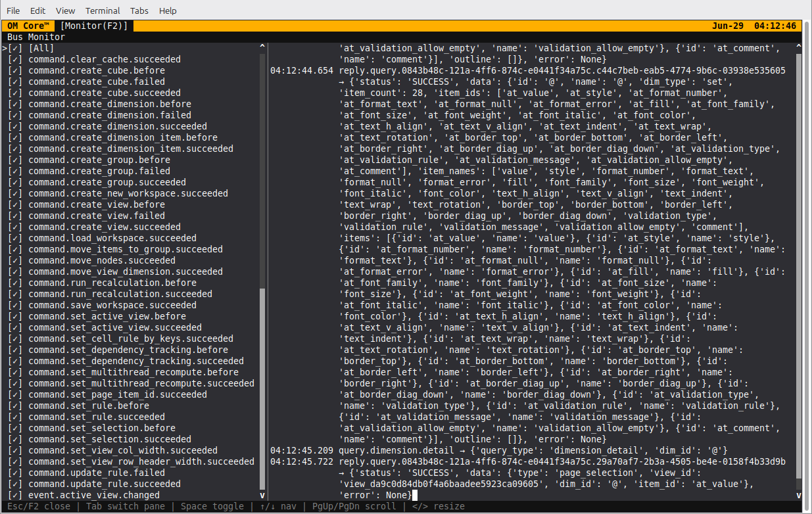
Task: Toggle checkbox for command.move_items_to_group.succeeded
Action: click(x=15, y=249)
